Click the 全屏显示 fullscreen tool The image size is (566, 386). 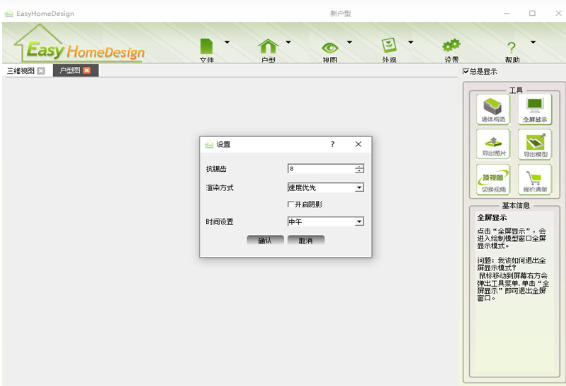point(535,109)
